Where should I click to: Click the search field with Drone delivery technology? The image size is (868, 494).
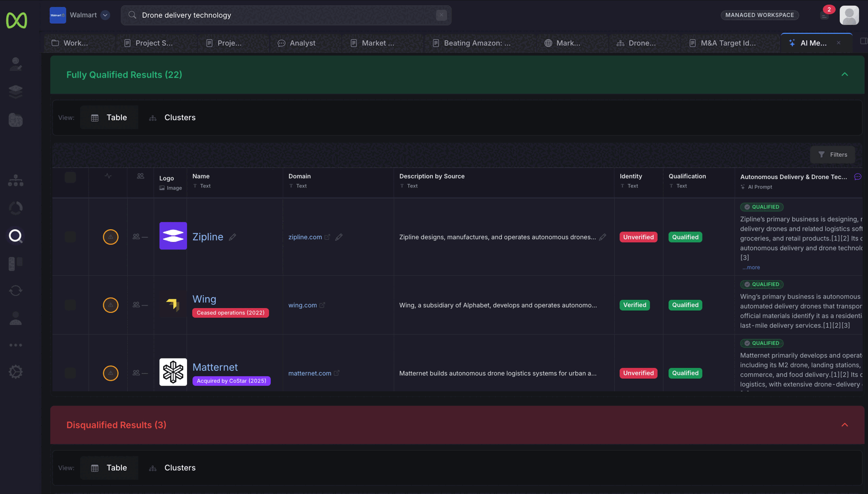286,15
